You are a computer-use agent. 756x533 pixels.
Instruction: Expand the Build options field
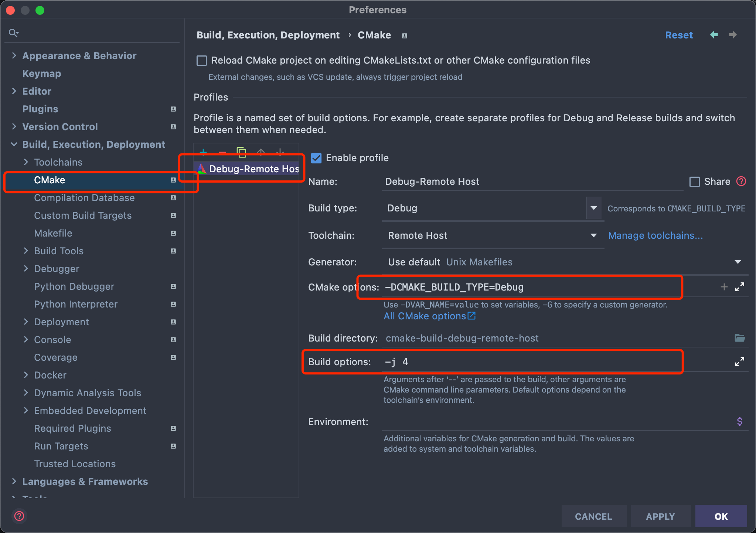point(739,361)
